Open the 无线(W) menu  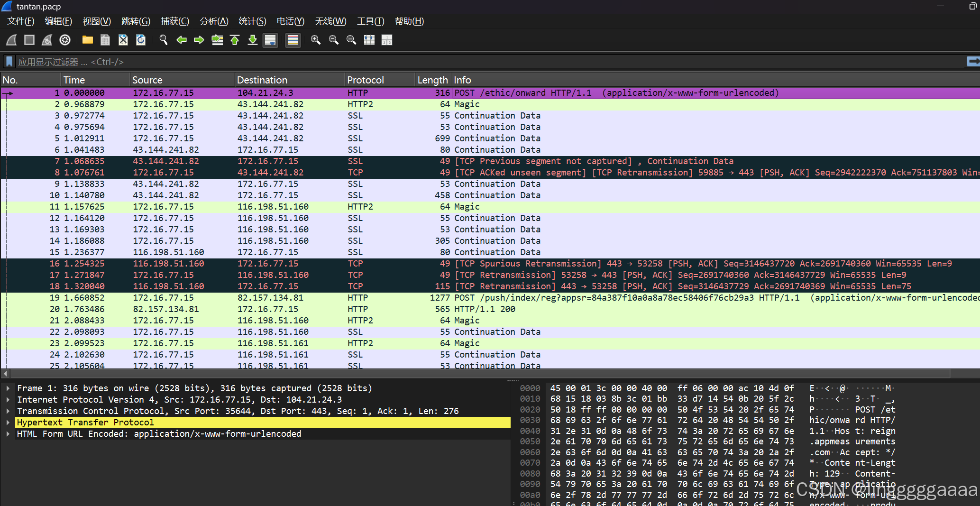(331, 21)
